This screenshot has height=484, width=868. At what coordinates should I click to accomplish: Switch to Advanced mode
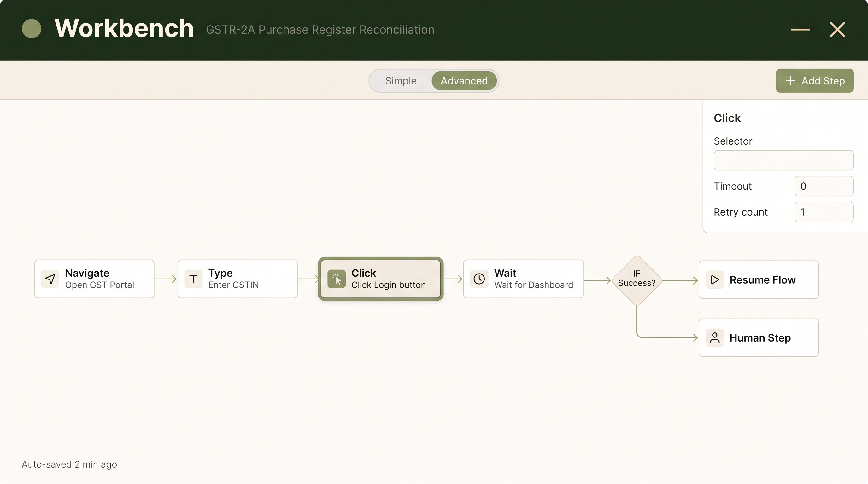pyautogui.click(x=464, y=81)
